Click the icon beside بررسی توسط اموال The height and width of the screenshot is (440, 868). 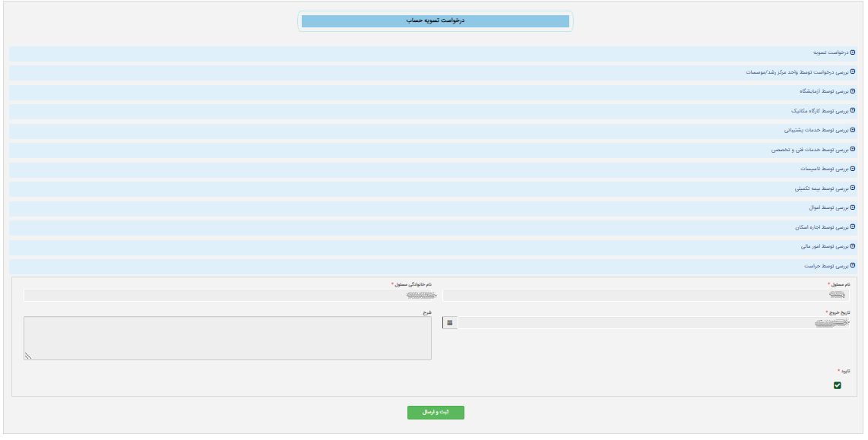852,207
